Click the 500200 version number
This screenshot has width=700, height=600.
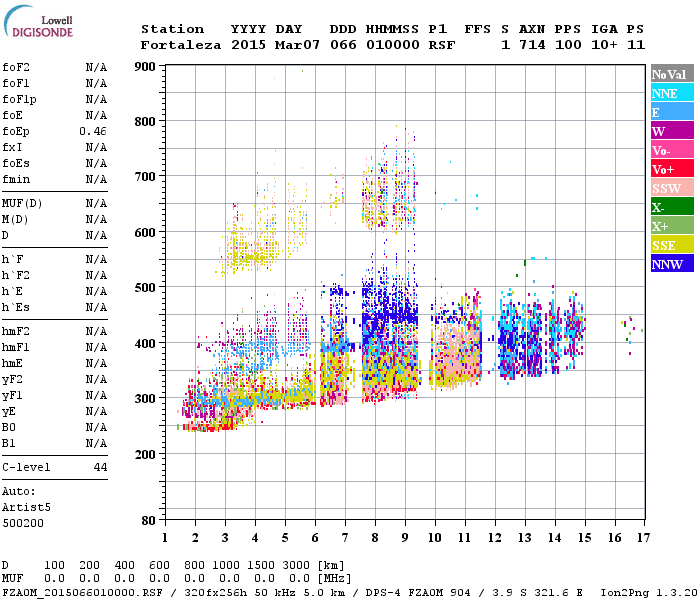23,523
